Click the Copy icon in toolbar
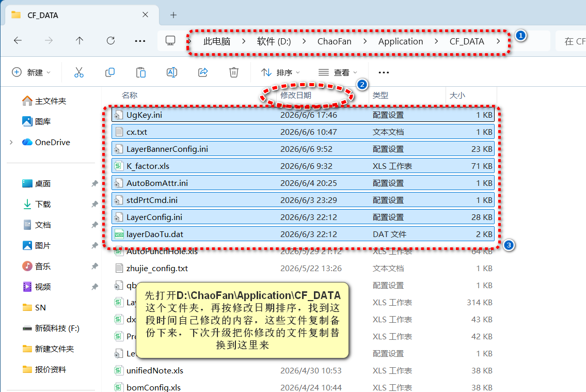Viewport: 586px width, 392px height. tap(110, 72)
